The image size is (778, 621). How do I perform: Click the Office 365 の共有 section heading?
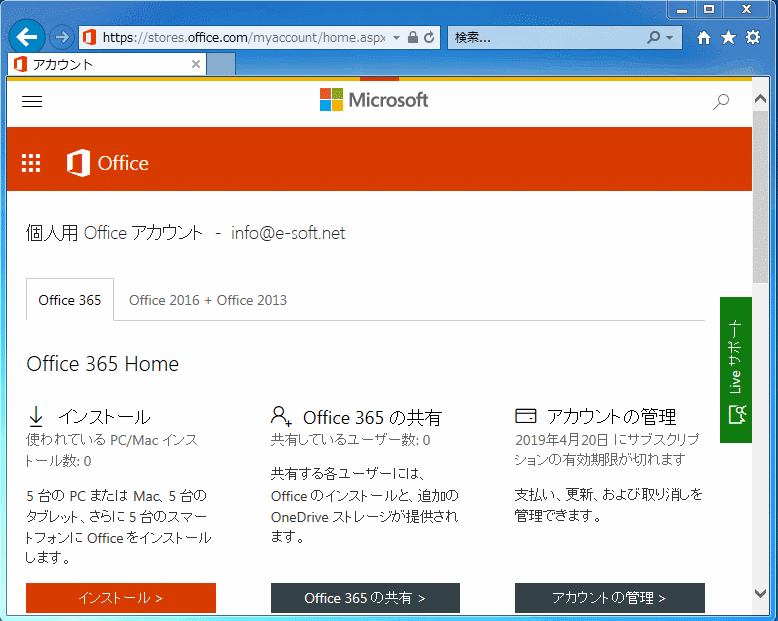pos(372,418)
